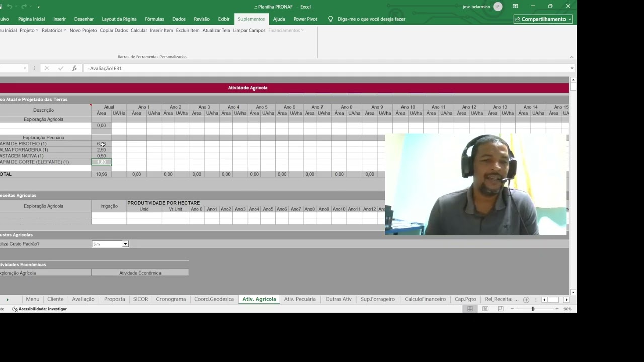The image size is (644, 362).
Task: Click the formula bar cancel X icon
Action: (x=47, y=68)
